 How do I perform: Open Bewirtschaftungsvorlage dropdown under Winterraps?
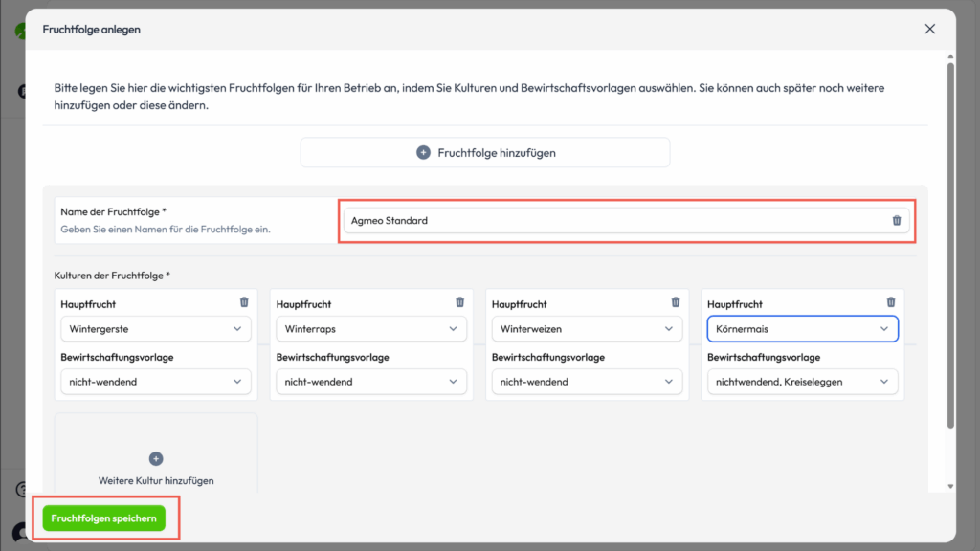coord(371,382)
